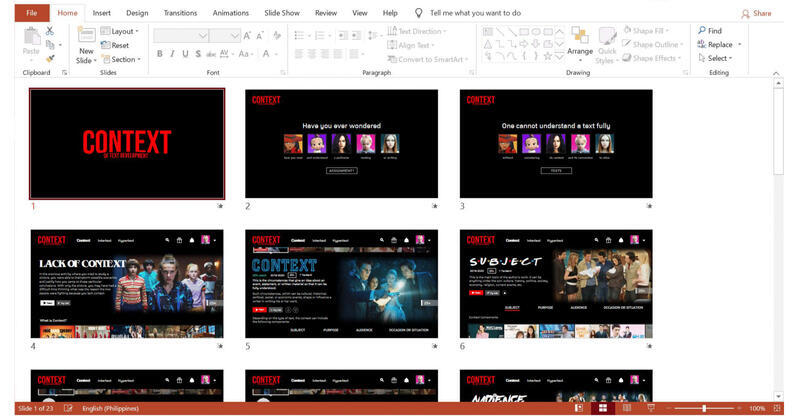Clear all formatting eraser icon

pyautogui.click(x=277, y=35)
